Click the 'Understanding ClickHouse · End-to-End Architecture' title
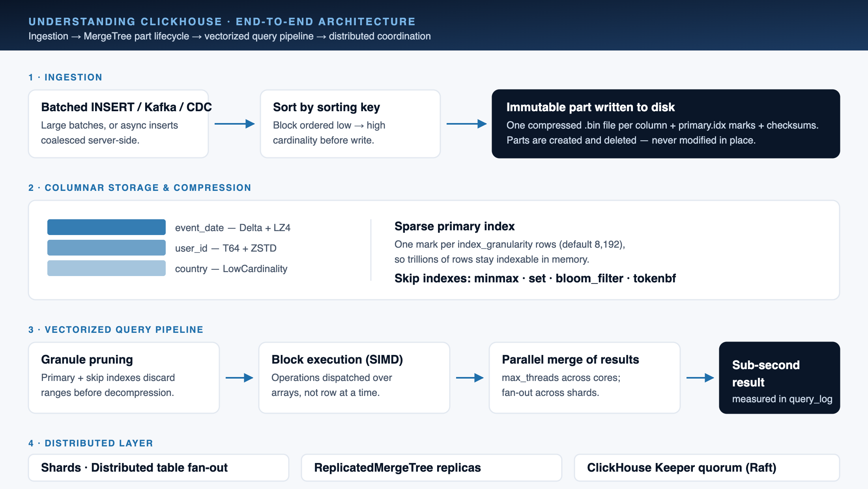 tap(222, 22)
